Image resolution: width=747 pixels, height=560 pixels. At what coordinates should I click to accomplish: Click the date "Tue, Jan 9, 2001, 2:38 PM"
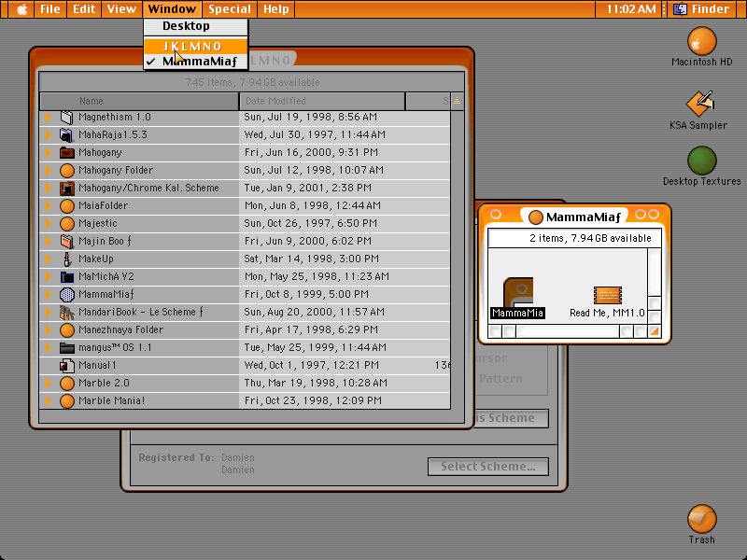[308, 189]
